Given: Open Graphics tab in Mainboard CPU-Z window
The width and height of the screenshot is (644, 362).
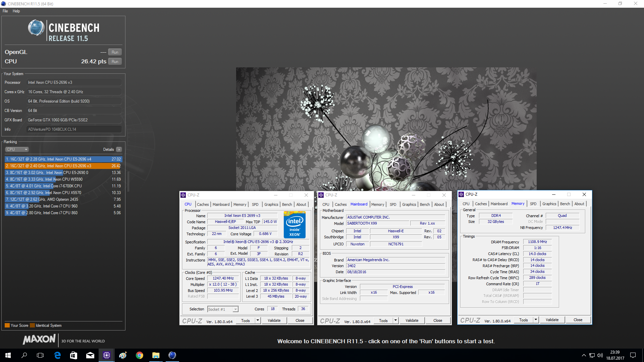Looking at the screenshot, I should (x=409, y=204).
